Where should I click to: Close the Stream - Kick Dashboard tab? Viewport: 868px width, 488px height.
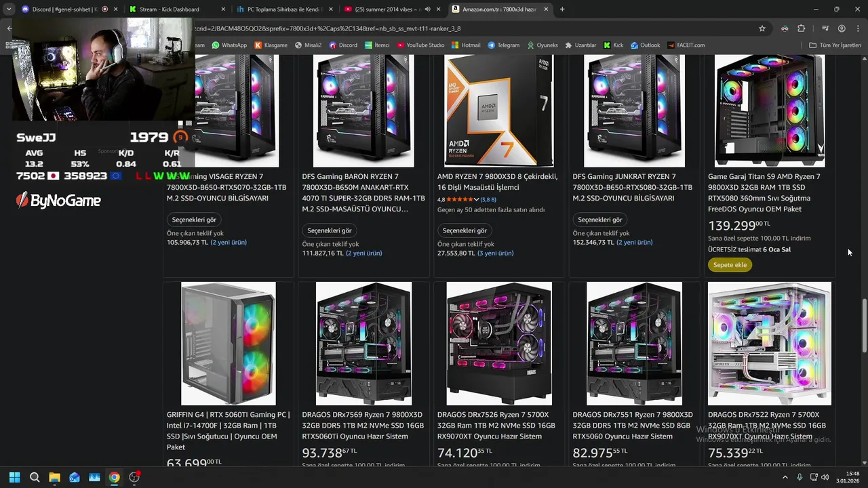pos(224,9)
